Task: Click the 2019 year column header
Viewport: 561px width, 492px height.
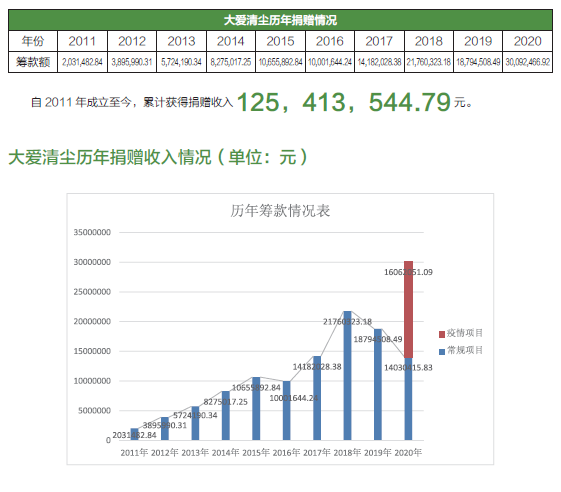Action: coord(478,41)
